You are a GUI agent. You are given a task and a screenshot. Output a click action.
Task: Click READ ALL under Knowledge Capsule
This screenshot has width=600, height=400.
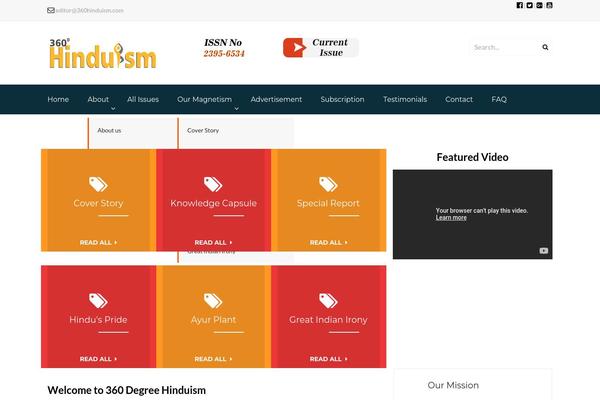tap(213, 242)
